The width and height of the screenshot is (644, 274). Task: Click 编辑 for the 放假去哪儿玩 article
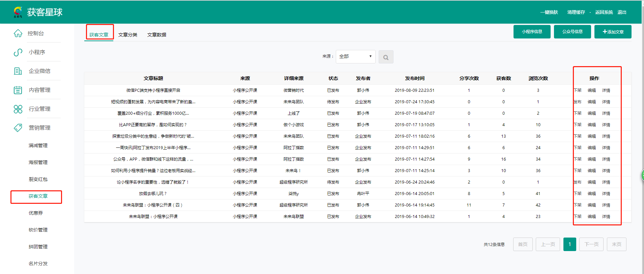[x=592, y=194]
